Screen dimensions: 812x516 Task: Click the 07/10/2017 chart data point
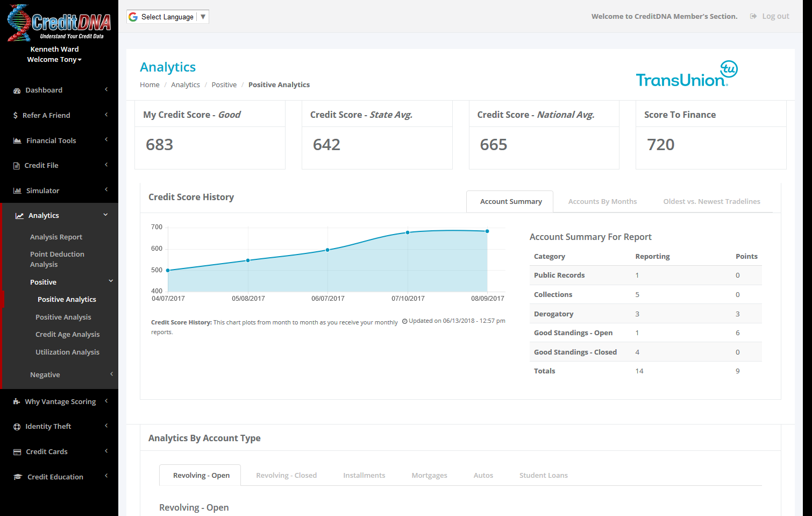click(x=408, y=232)
